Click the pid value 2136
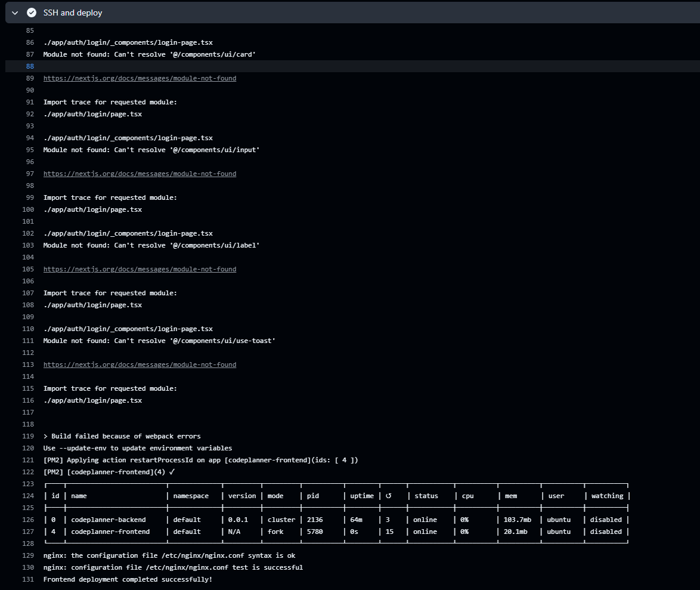The height and width of the screenshot is (590, 700). pyautogui.click(x=315, y=520)
